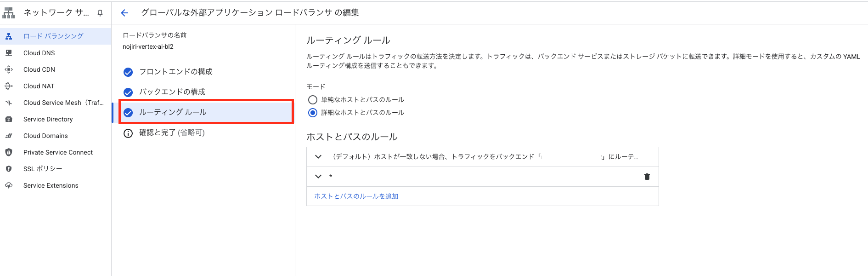Click the Service Extensions sidebar icon

coord(9,185)
